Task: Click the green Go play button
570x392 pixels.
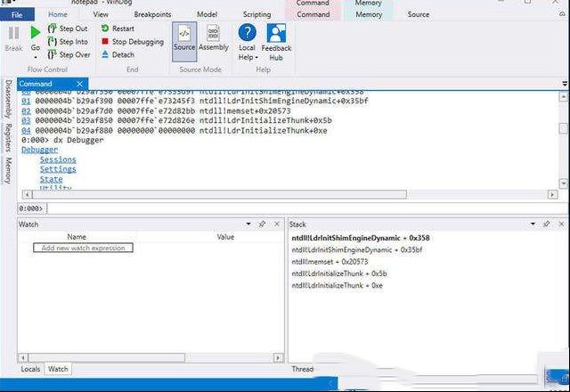Action: pyautogui.click(x=36, y=33)
